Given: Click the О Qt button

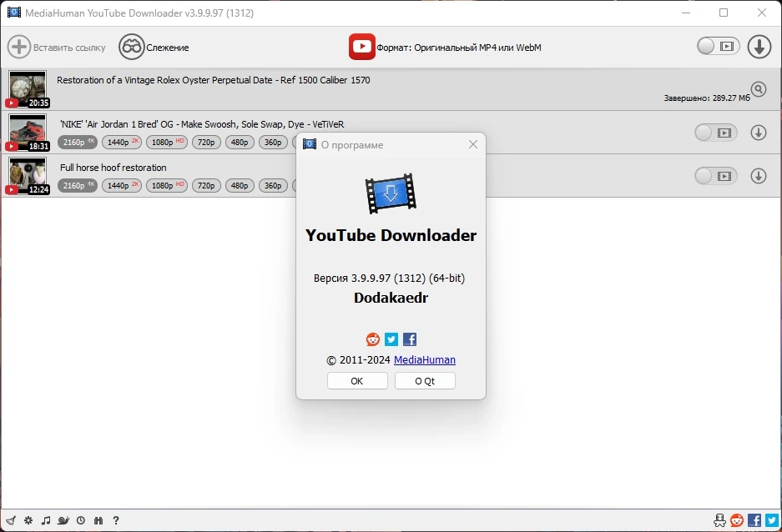Looking at the screenshot, I should [x=425, y=381].
